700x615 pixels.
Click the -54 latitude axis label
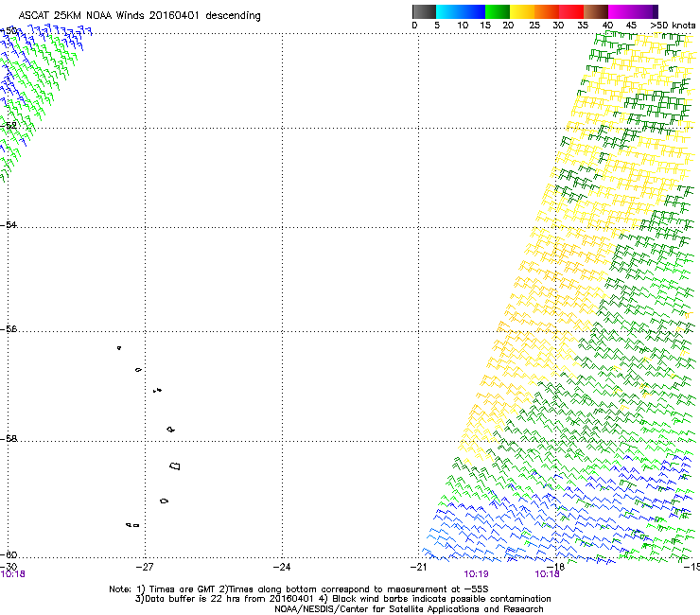tap(9, 224)
